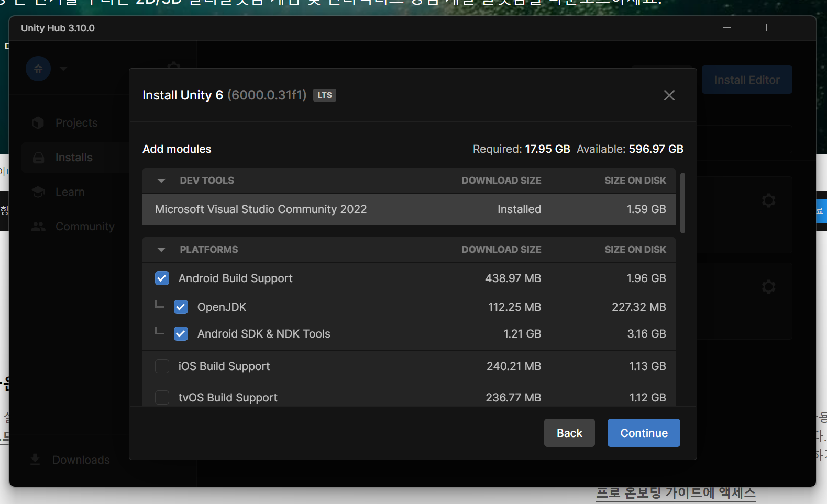
Task: Click the Installed status text
Action: [519, 209]
